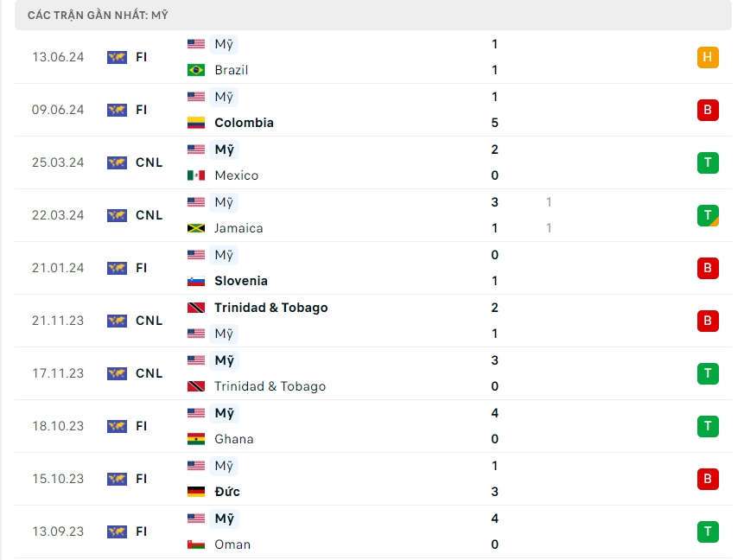
Task: Open the Đức team link
Action: (x=227, y=492)
